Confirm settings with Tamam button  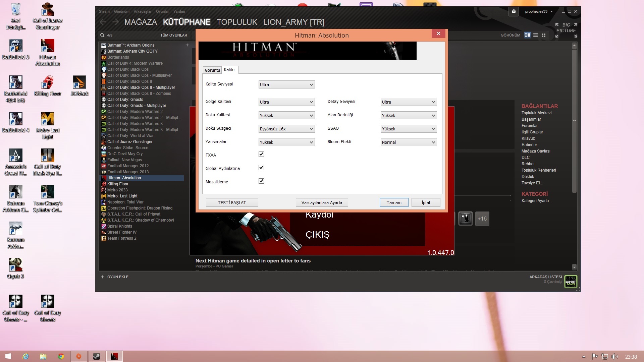(394, 202)
